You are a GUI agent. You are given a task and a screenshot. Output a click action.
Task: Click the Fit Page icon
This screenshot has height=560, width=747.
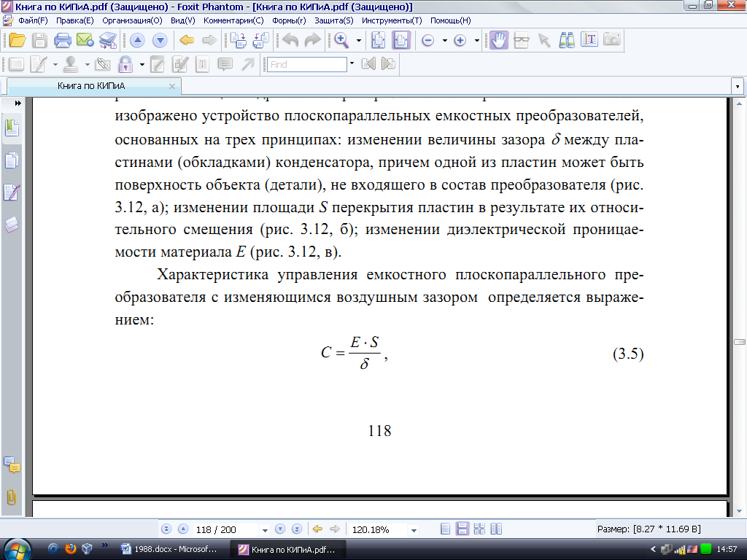(x=379, y=41)
